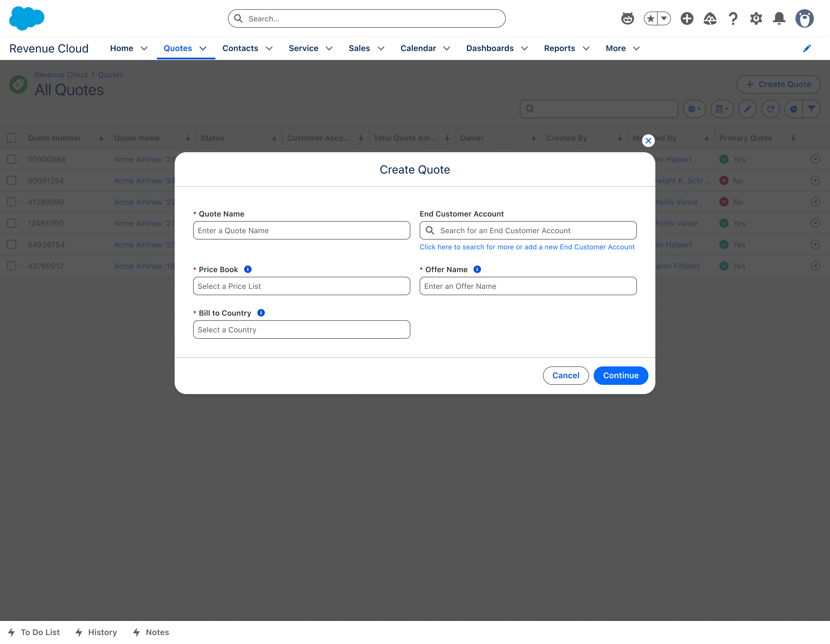Click the help question mark icon
Screen dimensions: 830x644
click(733, 18)
